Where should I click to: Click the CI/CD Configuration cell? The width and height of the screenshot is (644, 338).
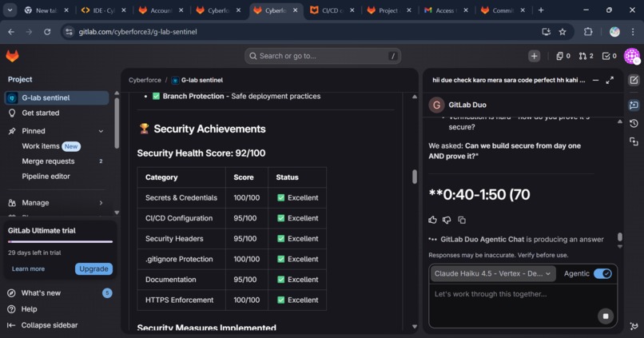coord(181,218)
